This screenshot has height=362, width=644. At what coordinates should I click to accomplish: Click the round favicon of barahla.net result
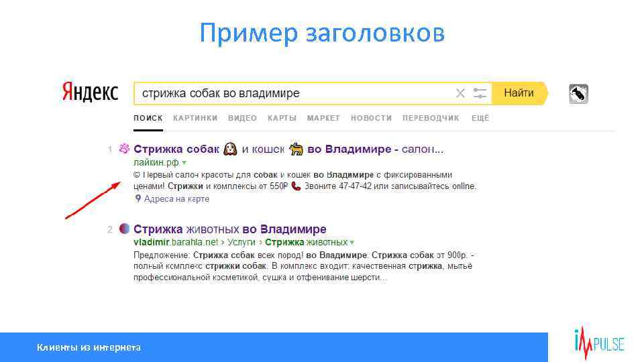pos(124,229)
